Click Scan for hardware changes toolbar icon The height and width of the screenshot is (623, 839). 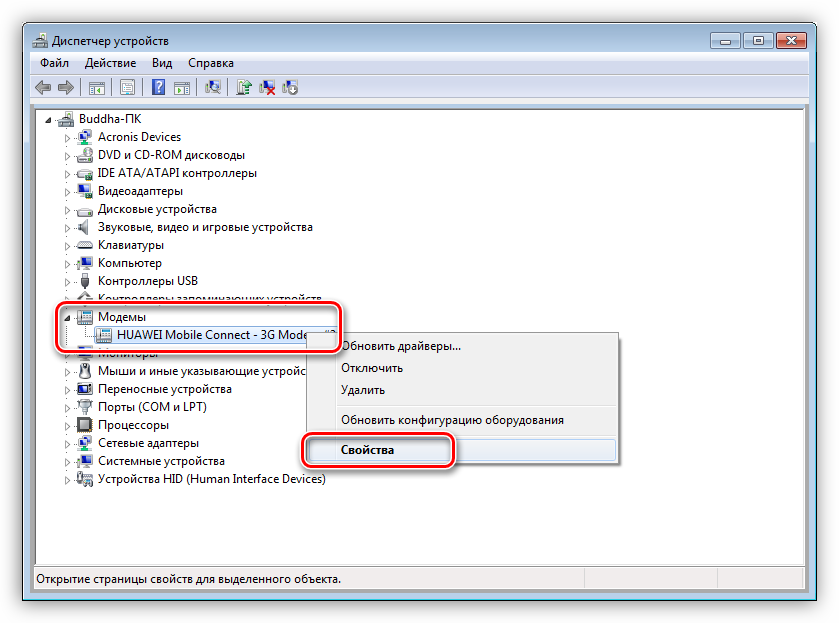[x=213, y=88]
